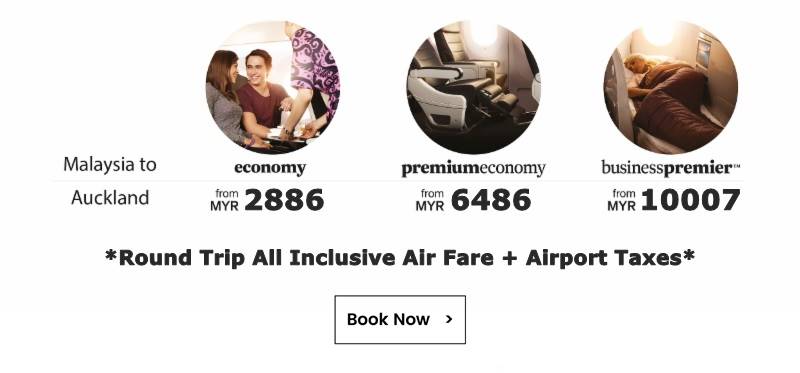Screen dimensions: 800x373
Task: Click the Book Now text label
Action: coord(388,319)
